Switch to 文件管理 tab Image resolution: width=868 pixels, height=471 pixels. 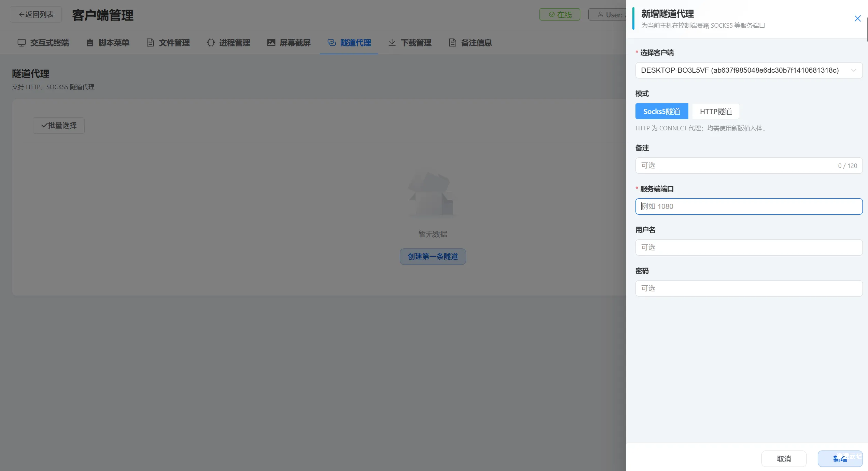(x=168, y=43)
